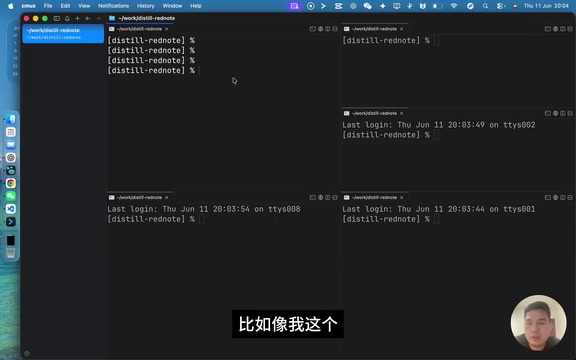Close the terminal tab in the top-left pane
Image resolution: width=576 pixels, height=360 pixels.
pos(166,29)
